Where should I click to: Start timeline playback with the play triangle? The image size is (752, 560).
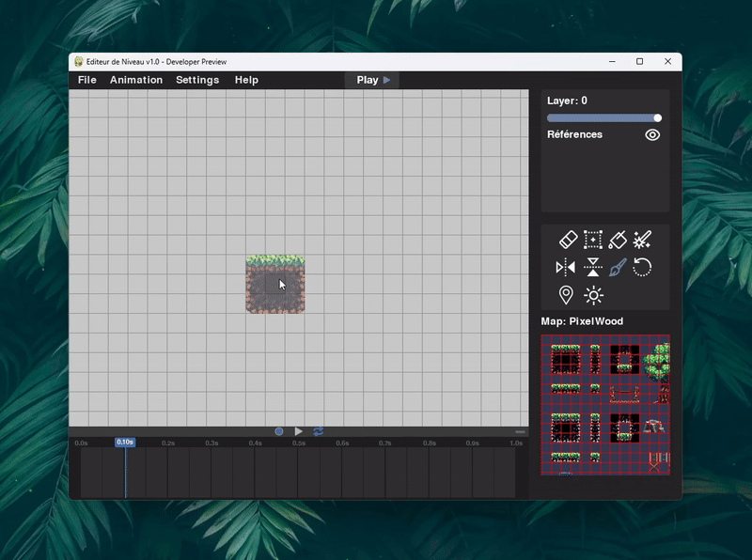pos(298,431)
